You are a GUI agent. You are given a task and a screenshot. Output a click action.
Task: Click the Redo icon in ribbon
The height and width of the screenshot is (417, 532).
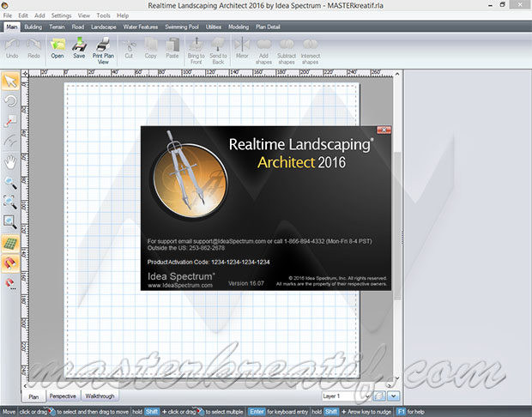point(34,49)
